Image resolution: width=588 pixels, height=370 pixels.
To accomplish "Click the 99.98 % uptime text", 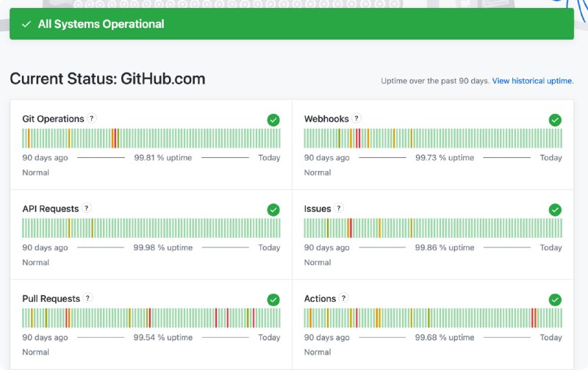I will tap(163, 247).
